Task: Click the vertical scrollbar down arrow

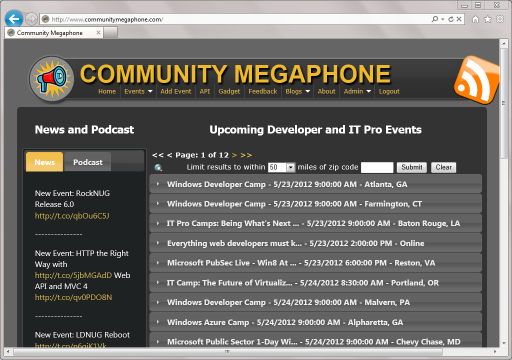Action: click(x=504, y=343)
